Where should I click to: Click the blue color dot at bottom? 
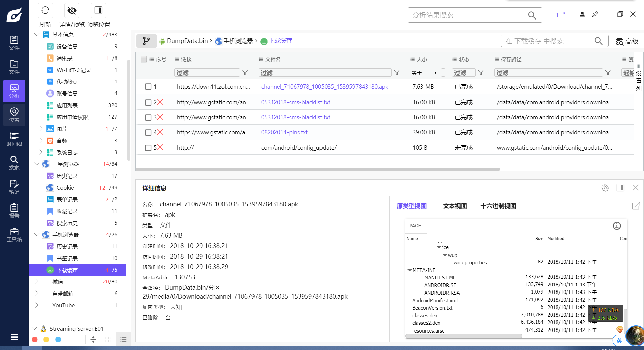[58, 340]
